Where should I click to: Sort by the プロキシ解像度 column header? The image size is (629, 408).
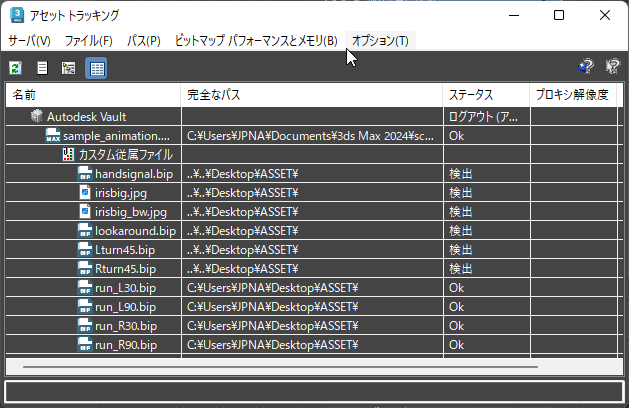click(x=573, y=95)
